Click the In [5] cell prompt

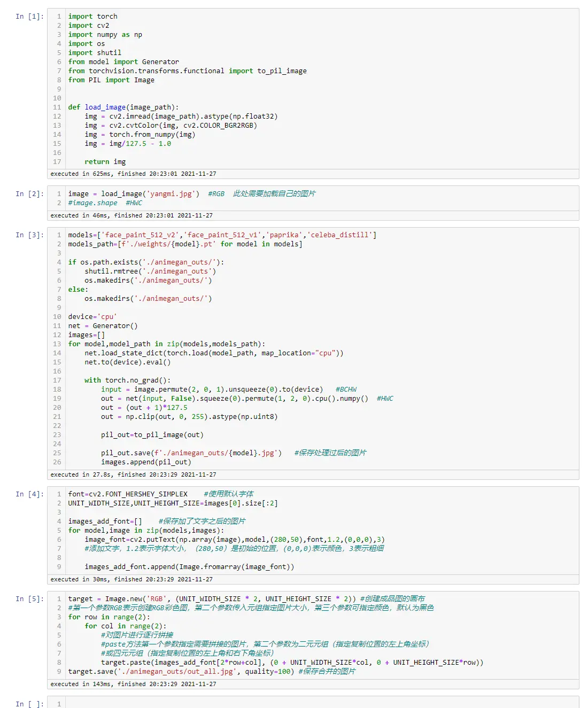click(x=29, y=599)
